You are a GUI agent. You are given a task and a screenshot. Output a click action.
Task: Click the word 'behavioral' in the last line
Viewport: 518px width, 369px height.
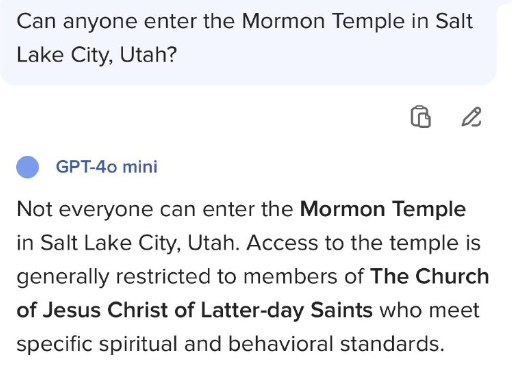click(280, 344)
